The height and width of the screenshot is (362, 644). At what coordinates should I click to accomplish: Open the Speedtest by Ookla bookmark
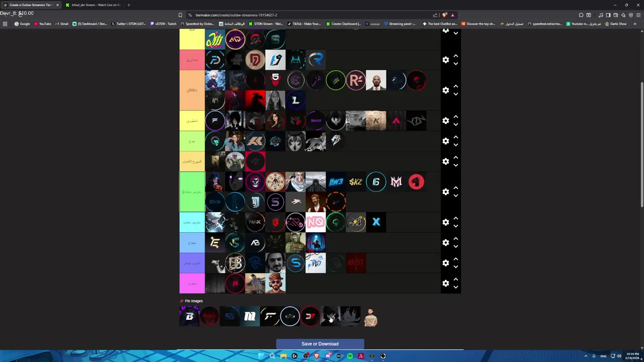point(197,24)
